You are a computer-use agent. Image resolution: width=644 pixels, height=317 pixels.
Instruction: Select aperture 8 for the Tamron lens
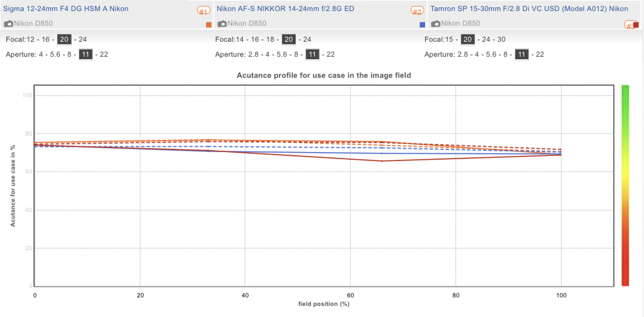click(505, 54)
